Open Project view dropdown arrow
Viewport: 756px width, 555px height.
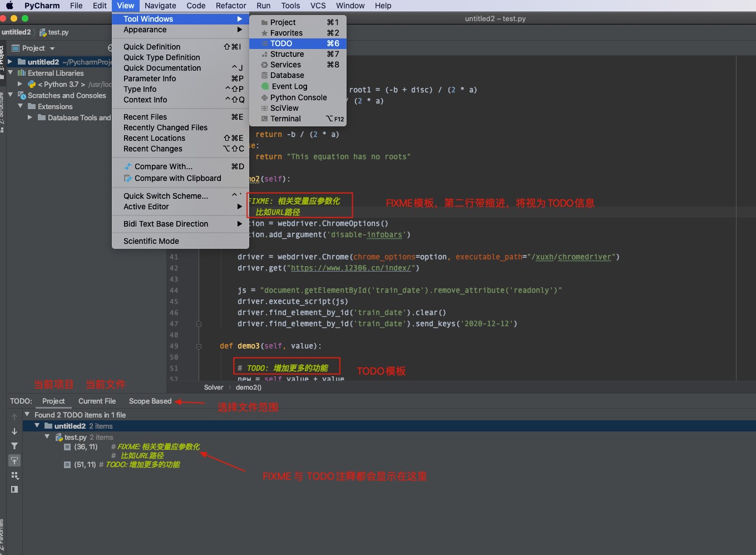point(52,48)
